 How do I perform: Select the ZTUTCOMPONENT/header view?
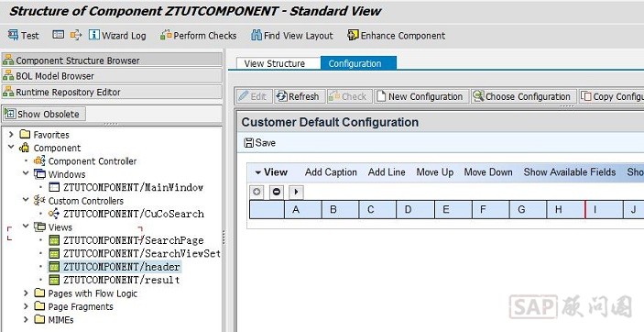tap(121, 267)
